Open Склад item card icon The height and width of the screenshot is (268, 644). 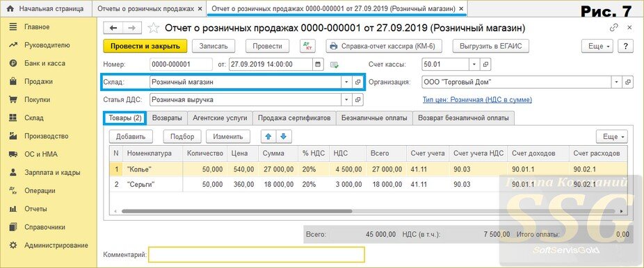pos(357,82)
